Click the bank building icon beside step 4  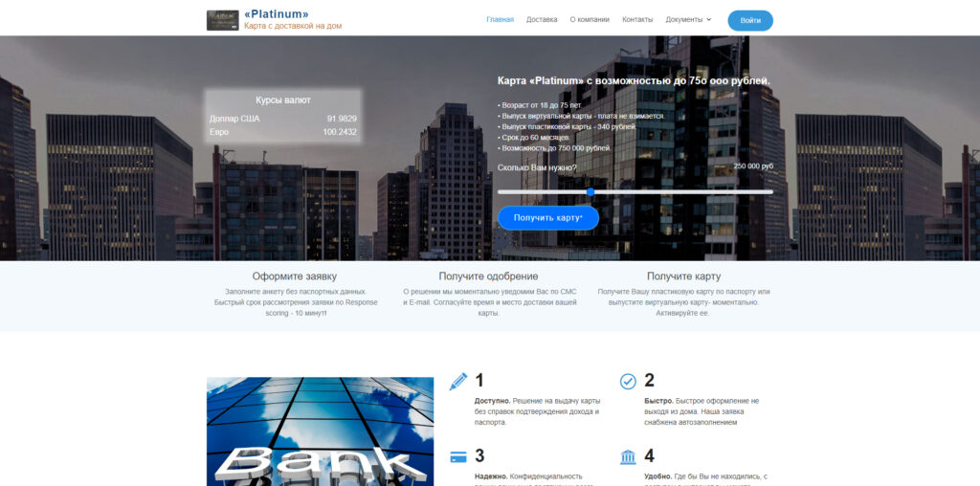628,456
